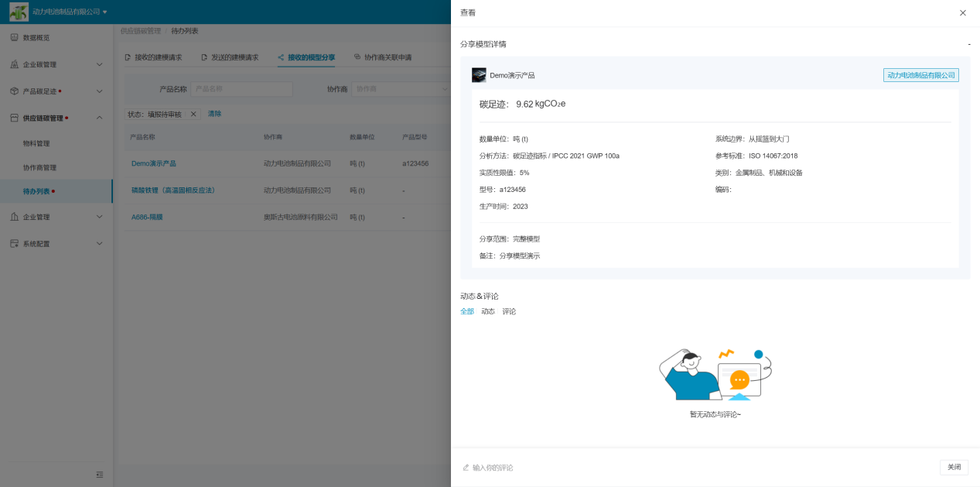This screenshot has width=980, height=487.
Task: Remove the 填报待审核 status filter tag
Action: [x=193, y=114]
